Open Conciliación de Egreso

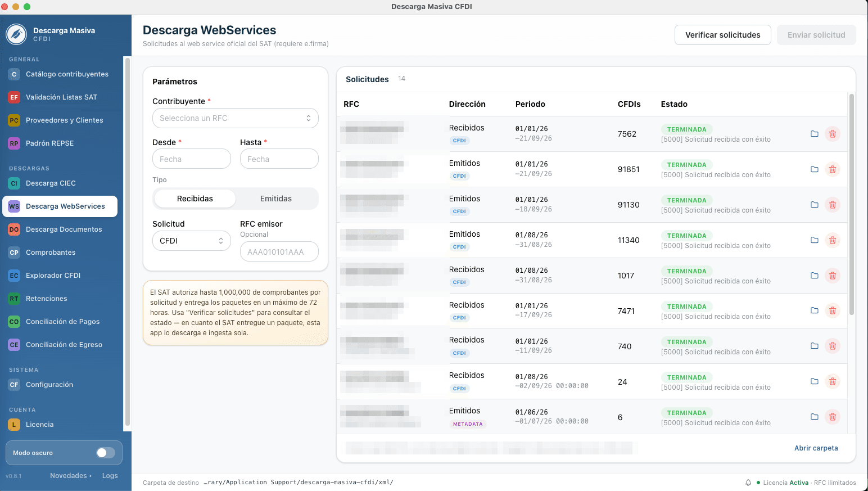pyautogui.click(x=60, y=345)
